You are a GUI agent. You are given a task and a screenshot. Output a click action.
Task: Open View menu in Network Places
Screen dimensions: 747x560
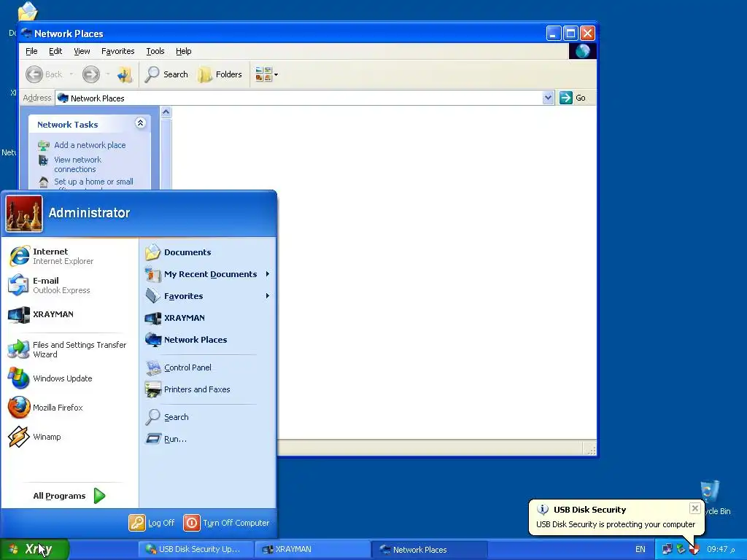click(82, 51)
